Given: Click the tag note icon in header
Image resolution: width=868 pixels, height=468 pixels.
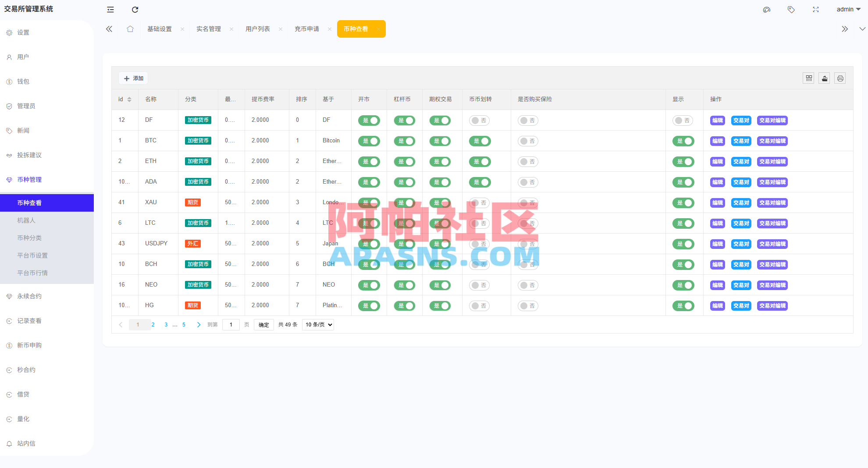Looking at the screenshot, I should (791, 10).
